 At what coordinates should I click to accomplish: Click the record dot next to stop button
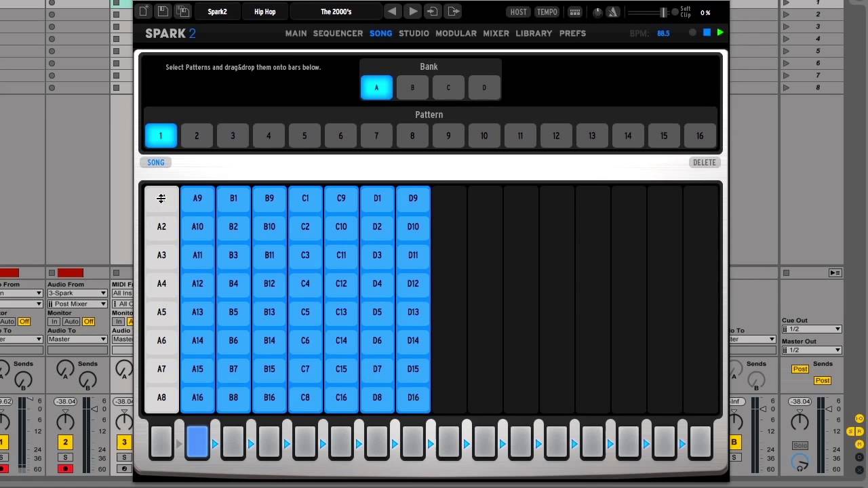(x=692, y=33)
